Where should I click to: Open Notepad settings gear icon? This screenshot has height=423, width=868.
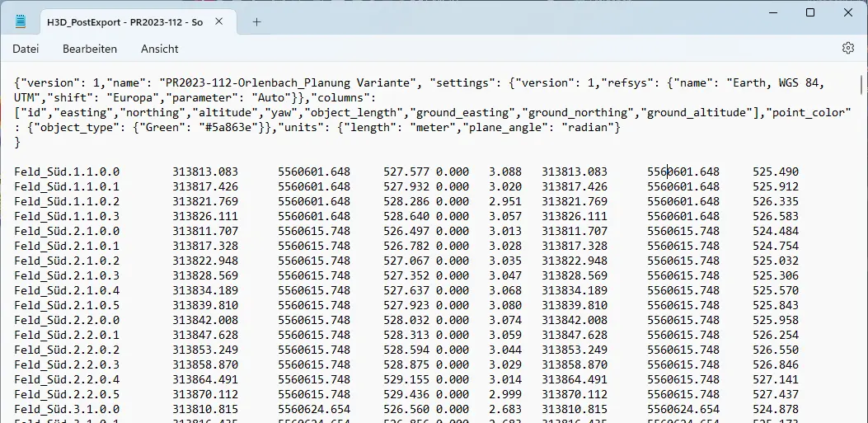tap(847, 48)
